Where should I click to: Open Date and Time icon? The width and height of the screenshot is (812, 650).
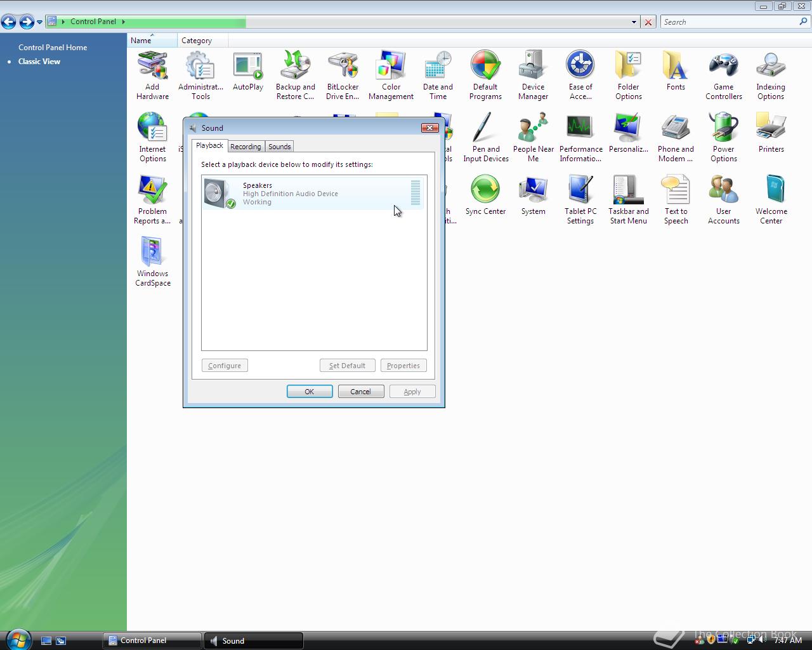pos(438,76)
